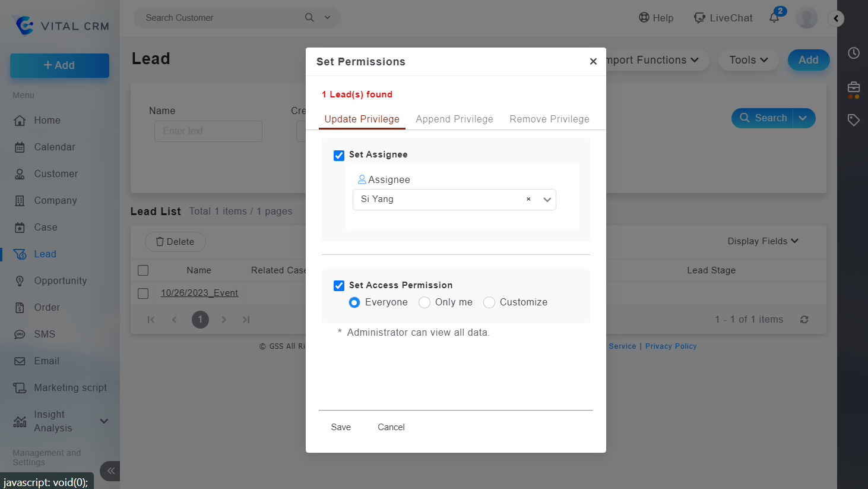Open the history clock icon in right panel
868x489 pixels.
point(853,53)
